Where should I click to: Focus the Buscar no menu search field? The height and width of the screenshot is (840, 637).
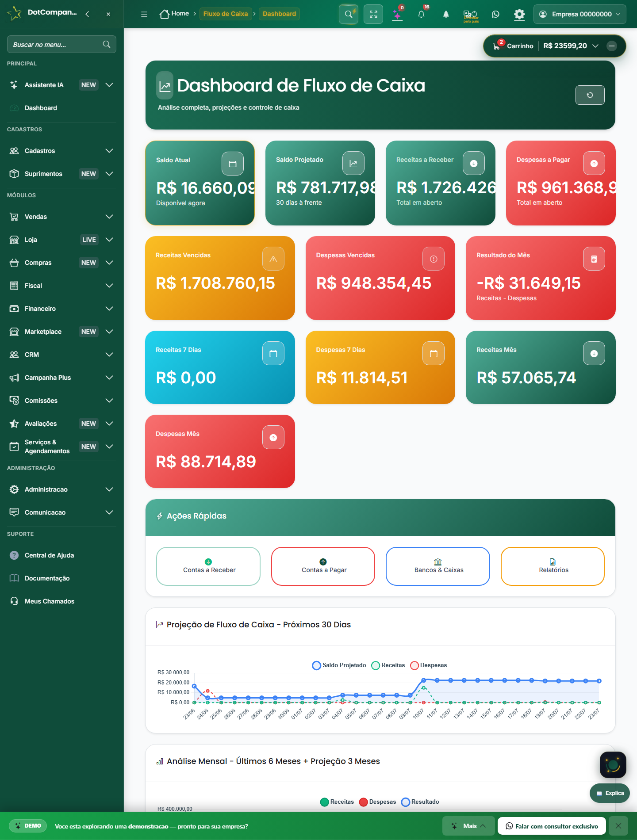(x=61, y=44)
